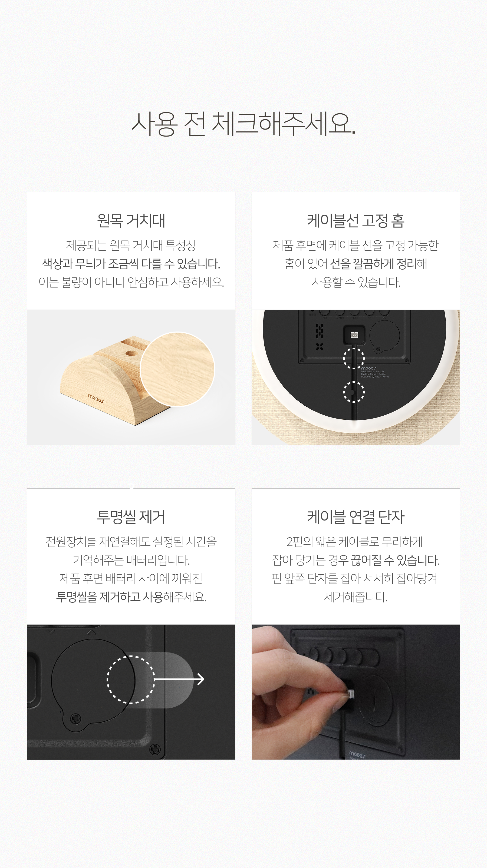
Task: Click the upper dashed circle on the cable
Action: coord(354,358)
